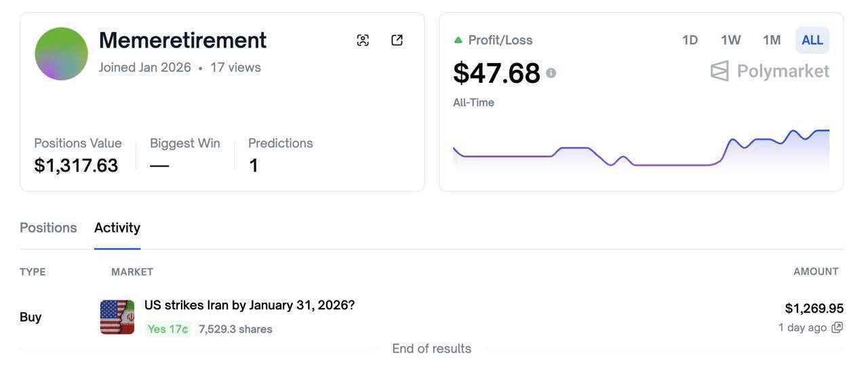Click the profit/loss line chart
Screen dimensions: 868x365
coord(641,148)
